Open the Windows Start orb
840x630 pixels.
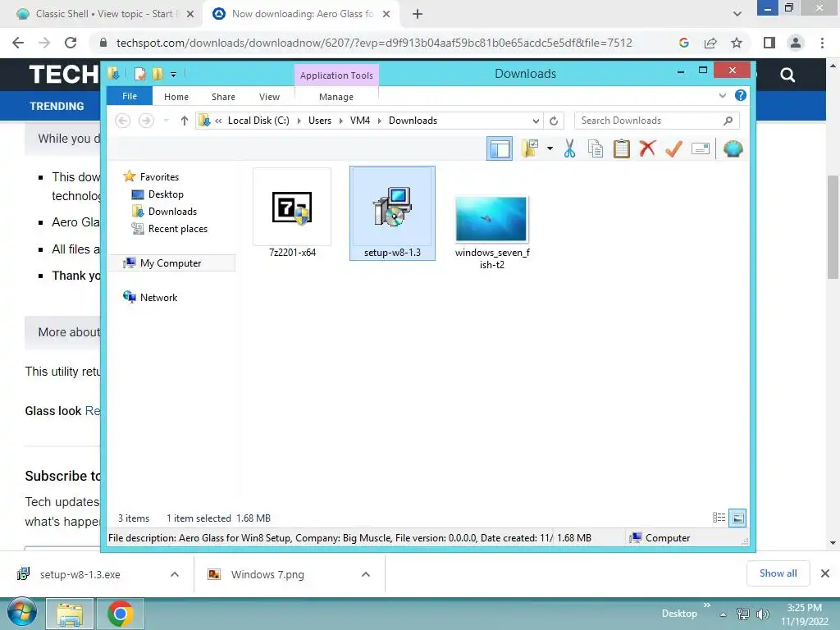[22, 612]
